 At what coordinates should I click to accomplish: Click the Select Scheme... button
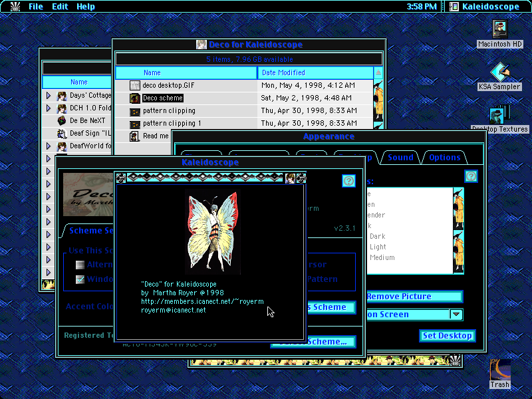[331, 342]
